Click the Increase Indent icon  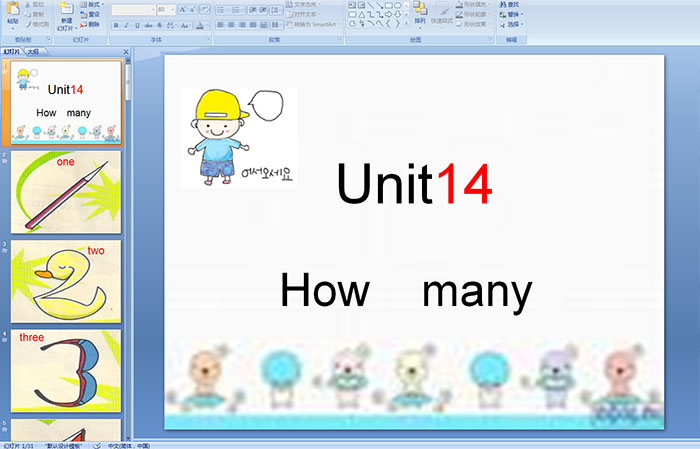coord(263,9)
